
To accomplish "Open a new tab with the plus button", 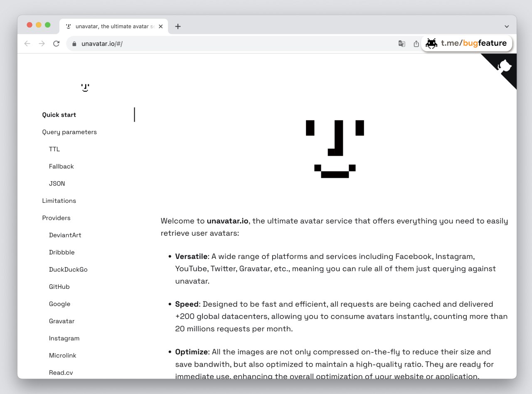I will [x=178, y=26].
